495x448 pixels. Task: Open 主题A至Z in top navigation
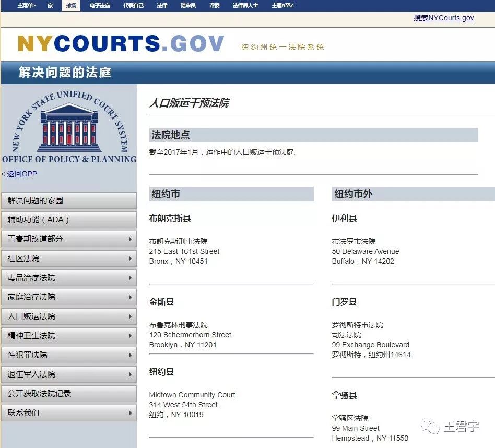[x=282, y=5]
